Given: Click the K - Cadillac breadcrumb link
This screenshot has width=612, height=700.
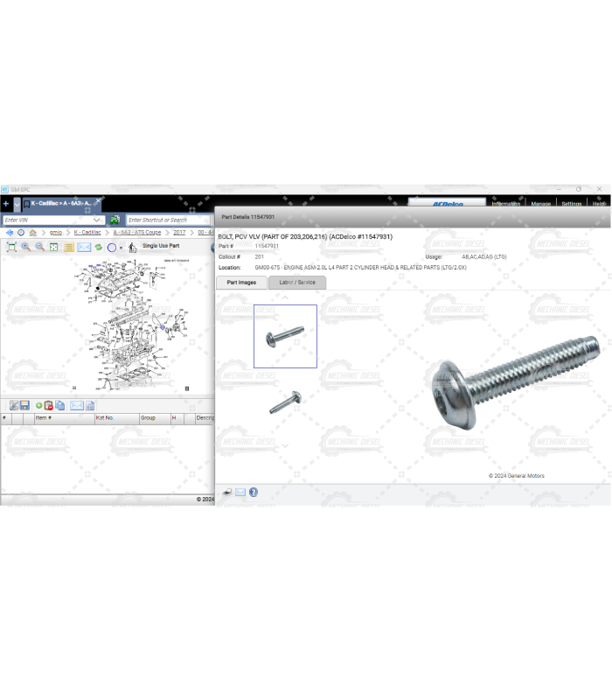Looking at the screenshot, I should click(x=87, y=233).
